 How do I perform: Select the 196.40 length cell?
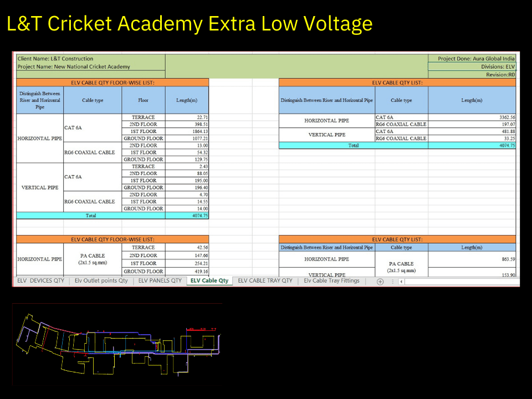pyautogui.click(x=187, y=187)
